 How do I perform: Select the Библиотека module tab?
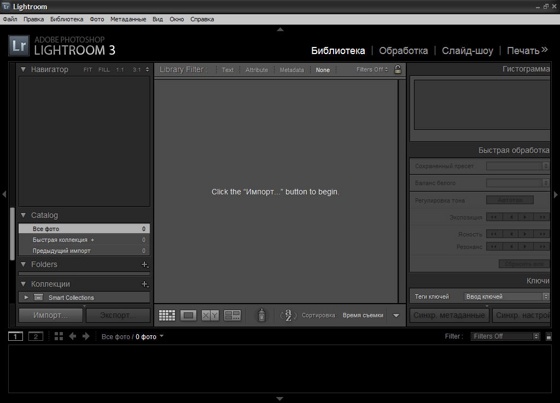click(x=338, y=51)
